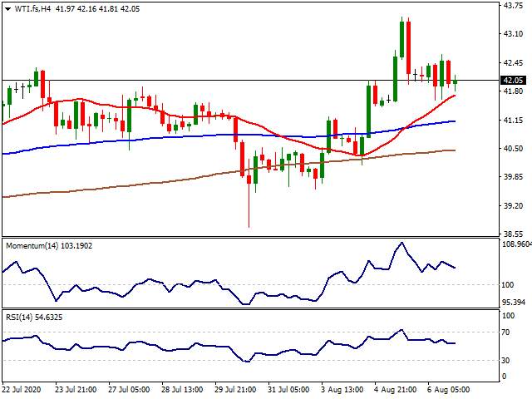Screen dimensions: 532x399
Task: Click the RSI scale 70 level label
Action: tap(506, 332)
